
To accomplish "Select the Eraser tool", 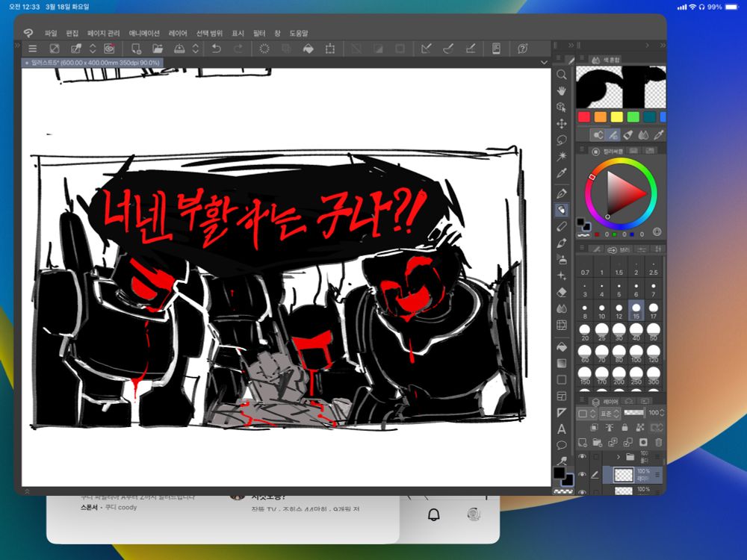I will tap(562, 293).
